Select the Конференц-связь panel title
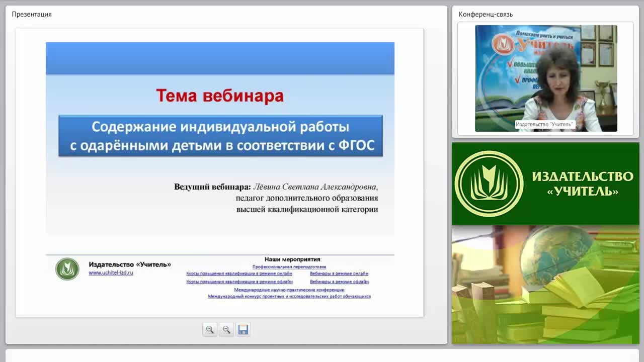The image size is (644, 362). coord(486,14)
